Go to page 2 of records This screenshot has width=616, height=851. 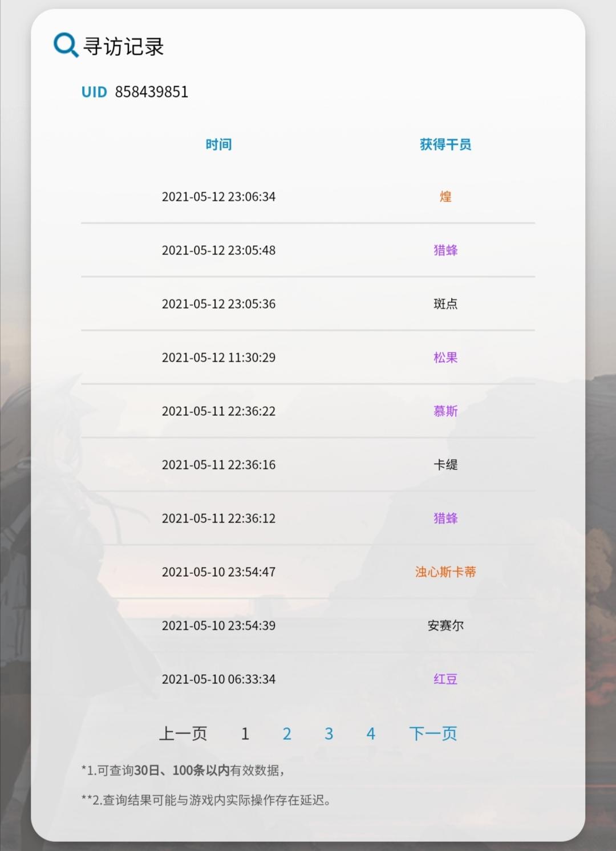[x=287, y=734]
